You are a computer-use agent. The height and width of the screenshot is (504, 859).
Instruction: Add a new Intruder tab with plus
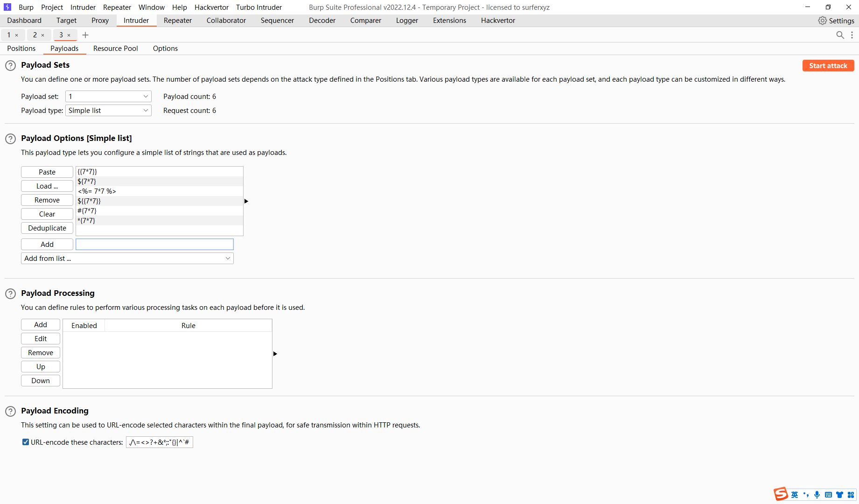coord(85,35)
